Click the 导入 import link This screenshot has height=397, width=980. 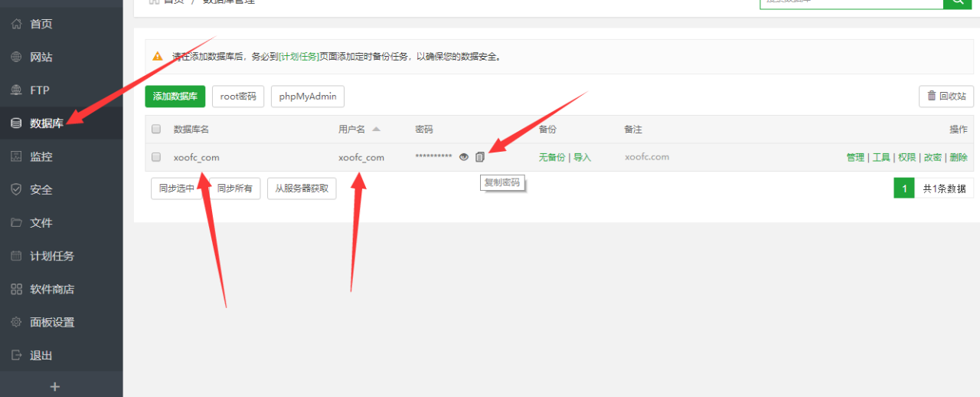coord(583,157)
